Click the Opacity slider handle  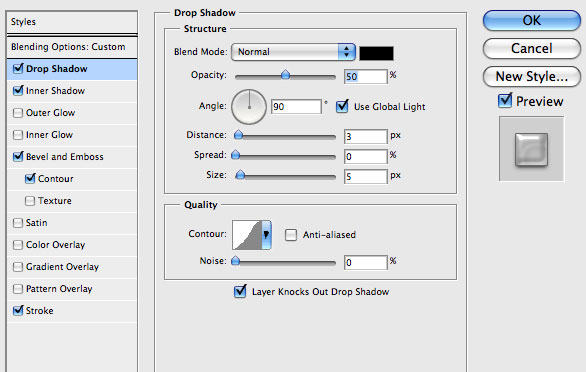tap(286, 74)
